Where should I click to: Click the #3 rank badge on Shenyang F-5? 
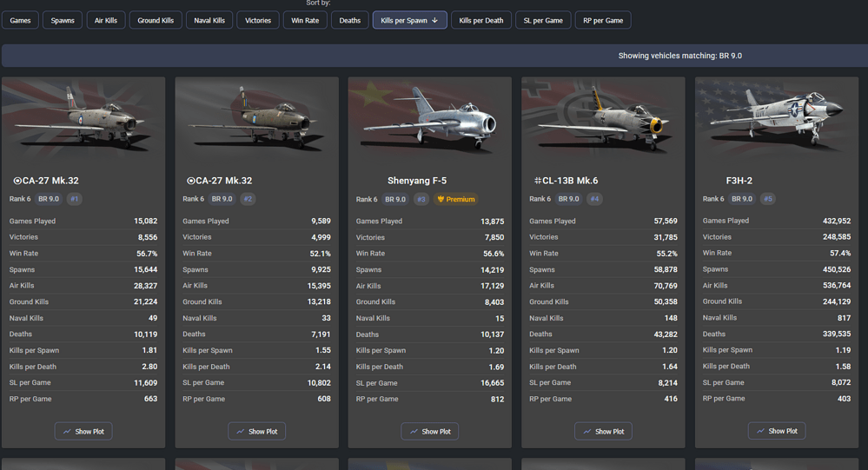point(421,199)
